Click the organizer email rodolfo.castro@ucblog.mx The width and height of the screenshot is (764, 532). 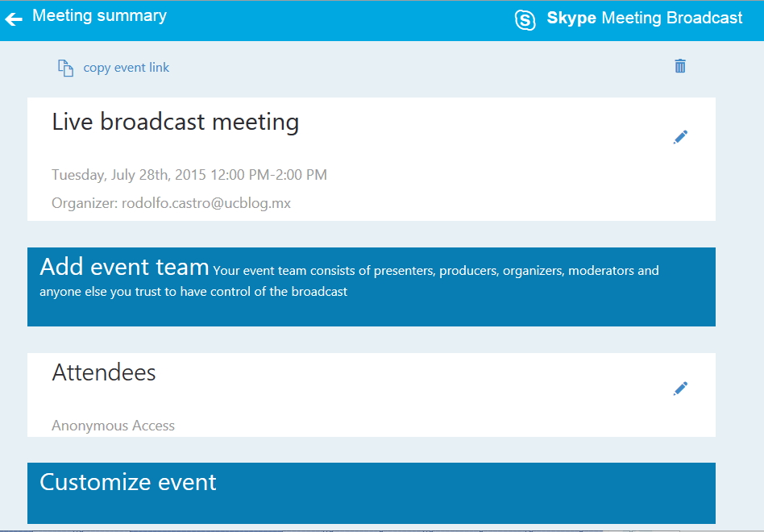(206, 203)
